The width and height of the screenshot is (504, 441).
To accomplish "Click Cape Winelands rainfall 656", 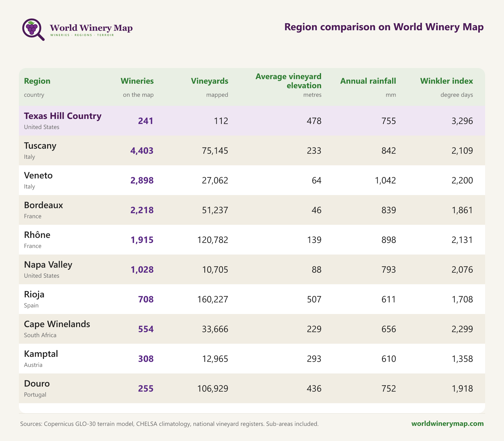I will pos(389,329).
